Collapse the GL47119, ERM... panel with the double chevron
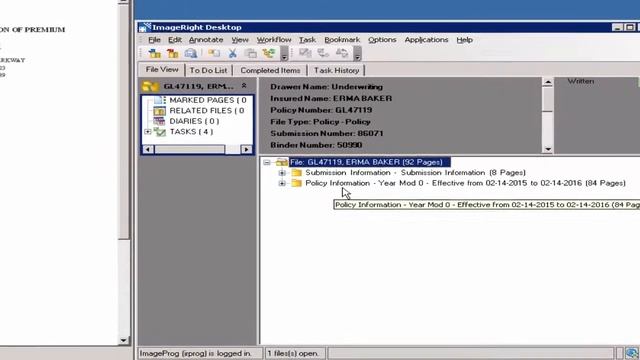The image size is (640, 360). point(244,86)
